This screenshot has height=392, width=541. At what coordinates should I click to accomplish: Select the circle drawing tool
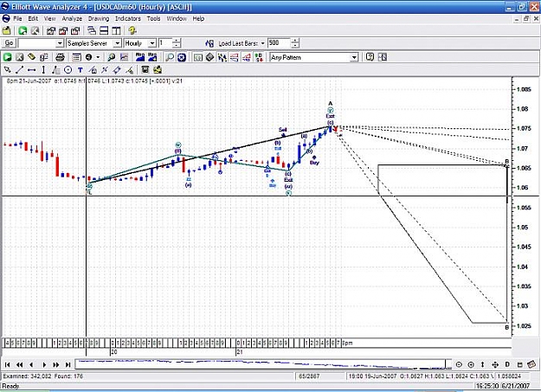tap(68, 70)
